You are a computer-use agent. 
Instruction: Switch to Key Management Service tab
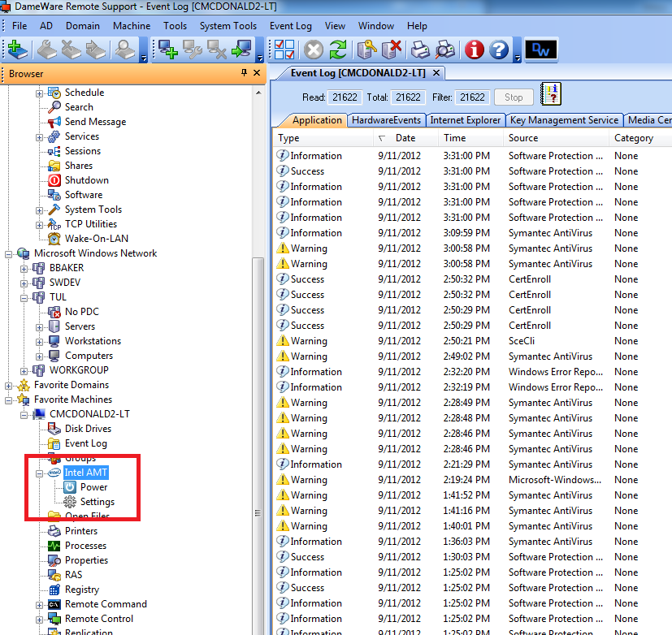point(564,120)
